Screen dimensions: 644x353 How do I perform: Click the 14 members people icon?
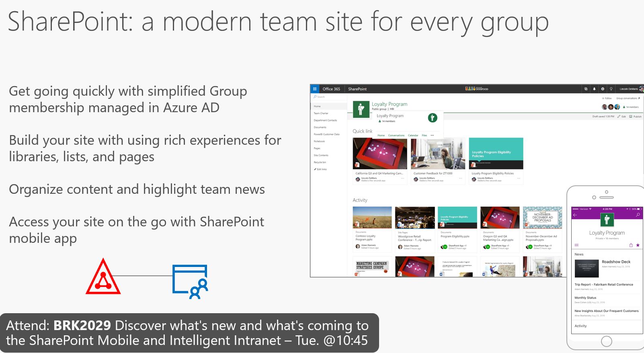[624, 107]
